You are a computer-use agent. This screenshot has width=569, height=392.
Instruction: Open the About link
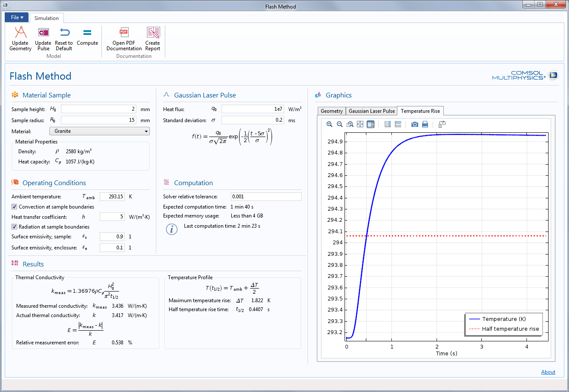[x=548, y=372]
